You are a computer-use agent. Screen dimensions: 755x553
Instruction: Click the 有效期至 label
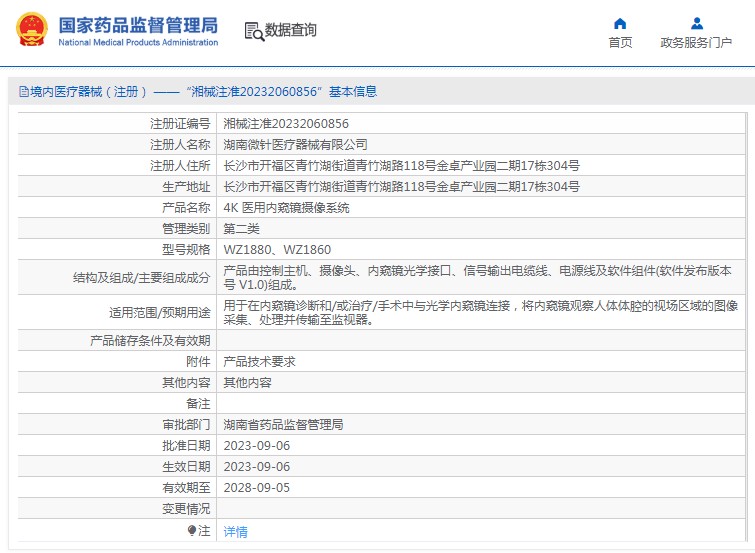tap(186, 487)
